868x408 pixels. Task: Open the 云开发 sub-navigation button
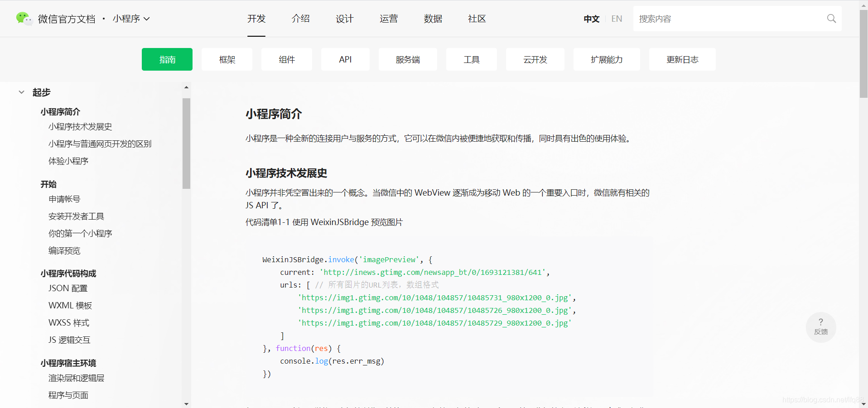click(535, 59)
